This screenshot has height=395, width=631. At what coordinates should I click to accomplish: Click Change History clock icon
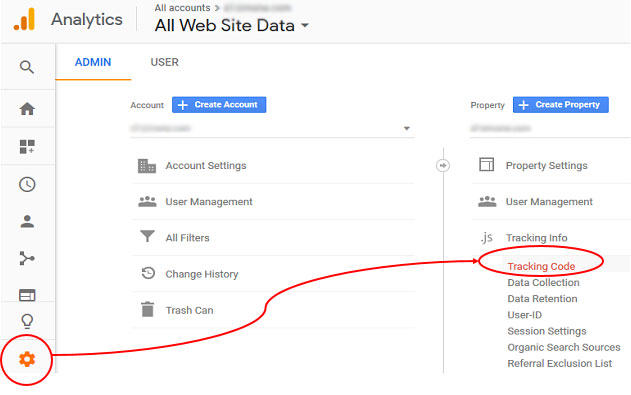(x=148, y=273)
